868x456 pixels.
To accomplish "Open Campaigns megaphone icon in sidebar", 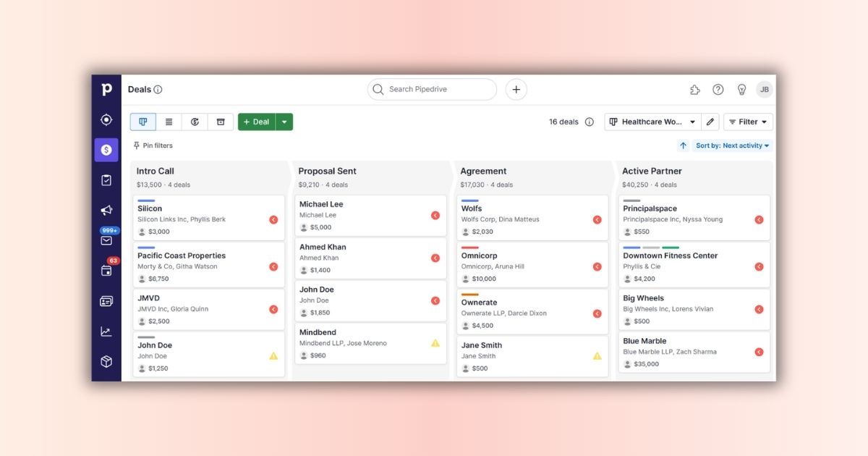I will [x=106, y=211].
